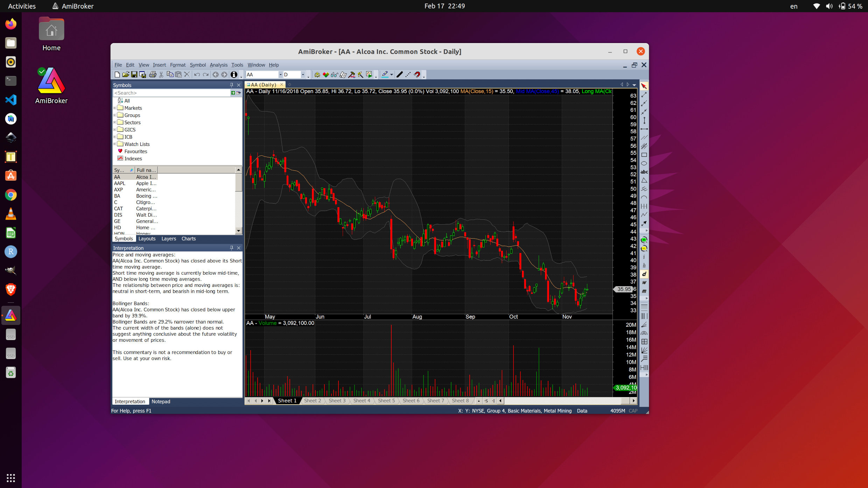Select AAPL row in symbol list

(135, 183)
